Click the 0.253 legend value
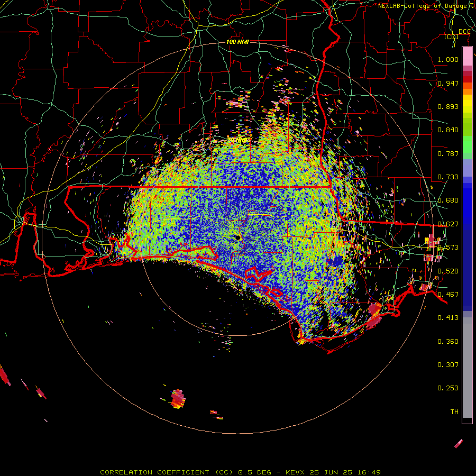Screen dimensions: 476x476 pos(448,388)
